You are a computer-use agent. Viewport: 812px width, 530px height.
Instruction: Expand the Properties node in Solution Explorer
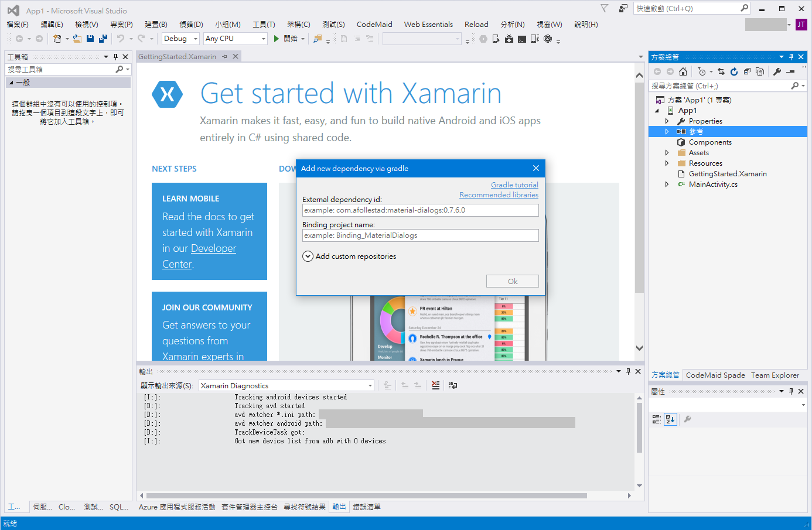[x=667, y=121]
